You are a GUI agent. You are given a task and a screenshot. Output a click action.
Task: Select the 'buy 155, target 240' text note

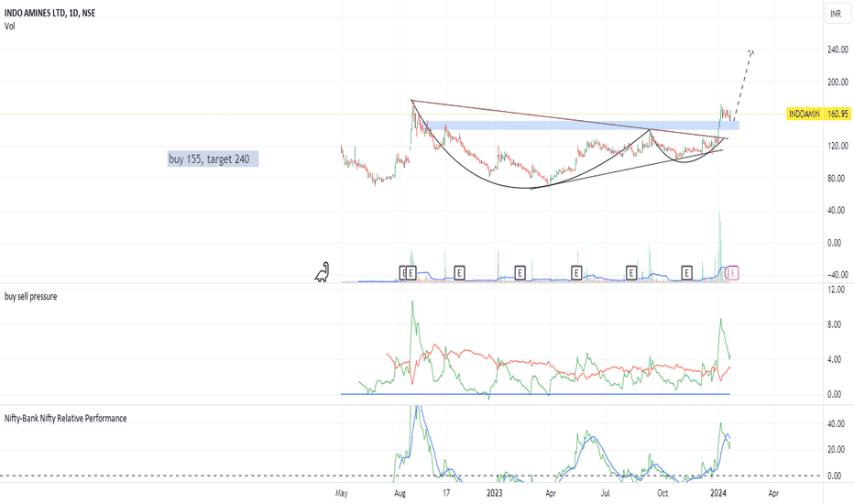pyautogui.click(x=213, y=159)
